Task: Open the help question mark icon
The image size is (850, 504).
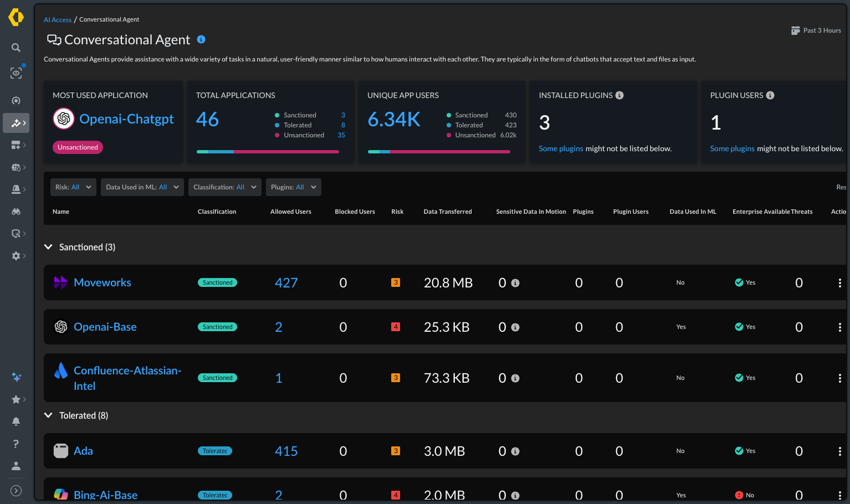Action: coord(16,444)
